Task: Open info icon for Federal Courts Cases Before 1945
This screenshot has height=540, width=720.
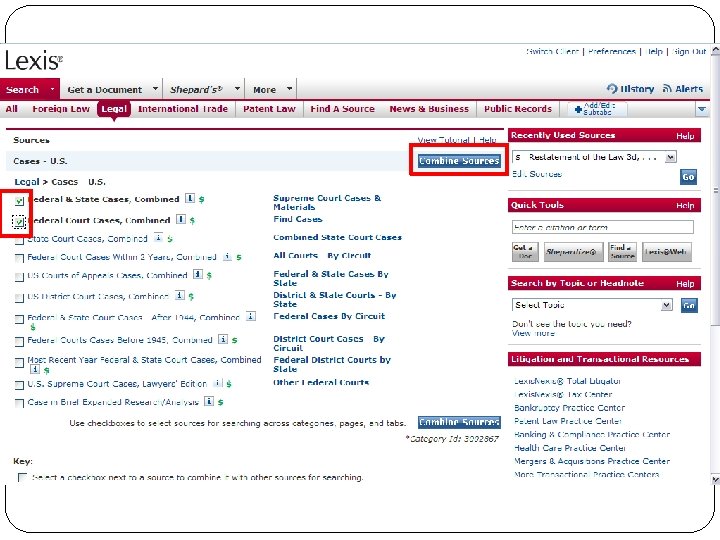Action: pos(223,339)
